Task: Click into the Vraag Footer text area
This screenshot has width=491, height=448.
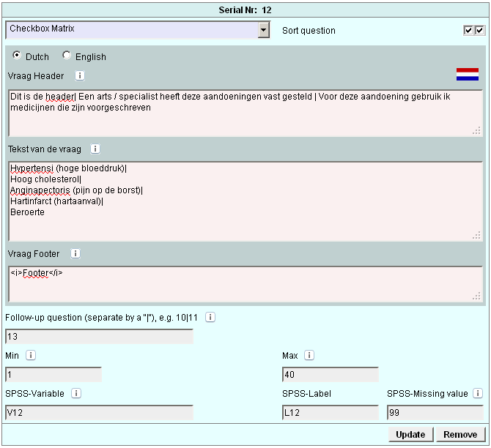Action: pyautogui.click(x=245, y=284)
